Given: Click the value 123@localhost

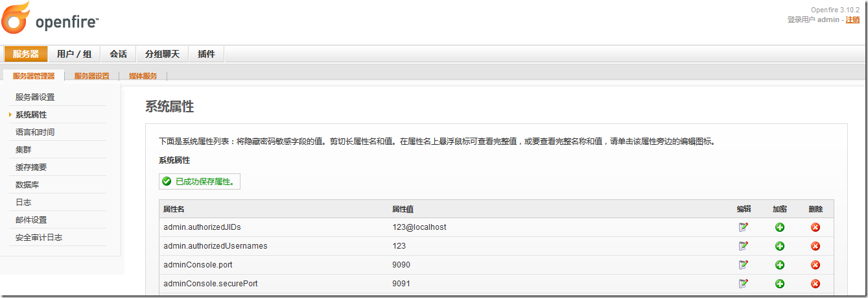Looking at the screenshot, I should point(419,227).
